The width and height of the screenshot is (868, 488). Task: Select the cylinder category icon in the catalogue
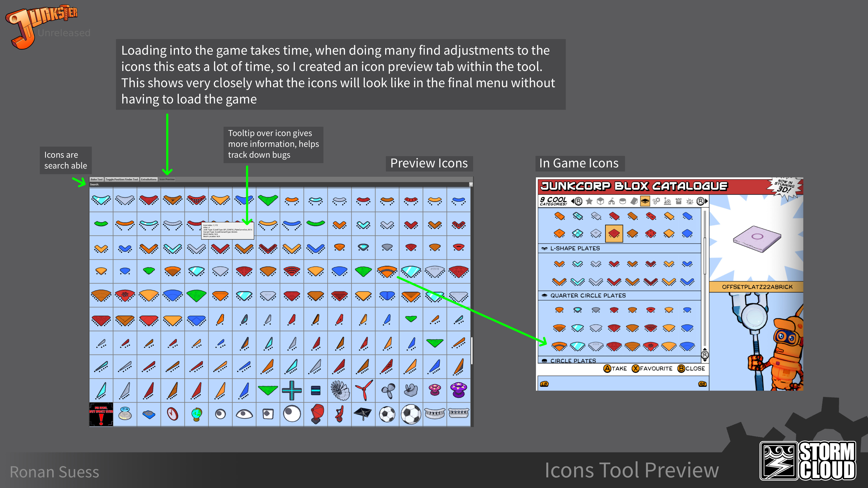[623, 201]
